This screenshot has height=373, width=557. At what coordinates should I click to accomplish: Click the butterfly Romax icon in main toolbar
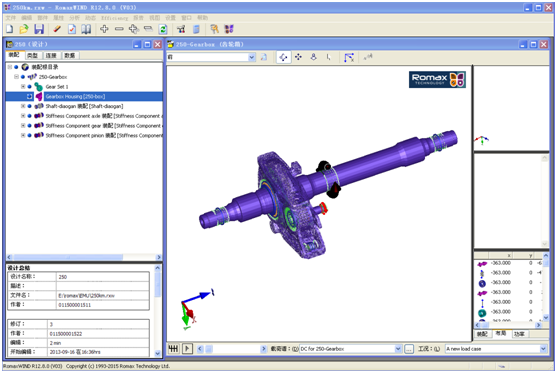229,29
